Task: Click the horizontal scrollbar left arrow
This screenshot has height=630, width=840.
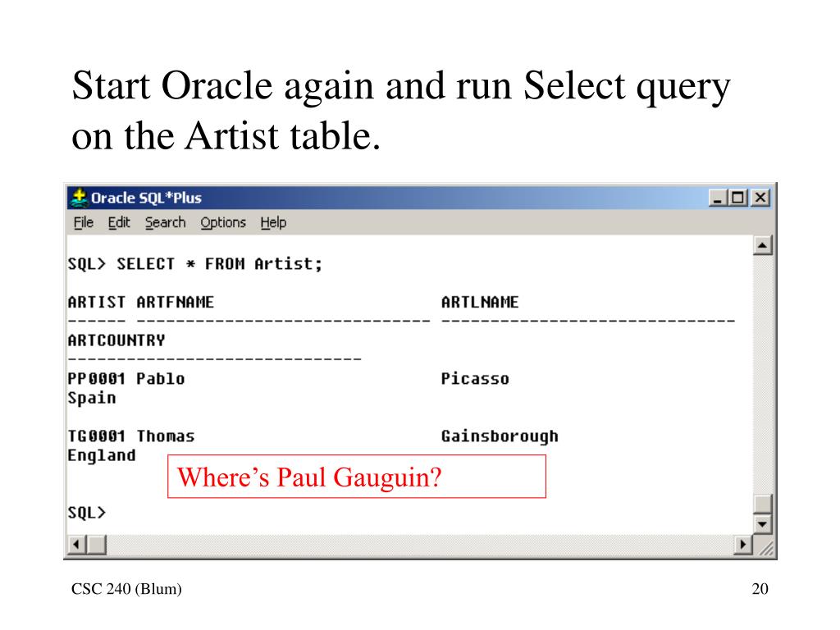Action: [76, 545]
